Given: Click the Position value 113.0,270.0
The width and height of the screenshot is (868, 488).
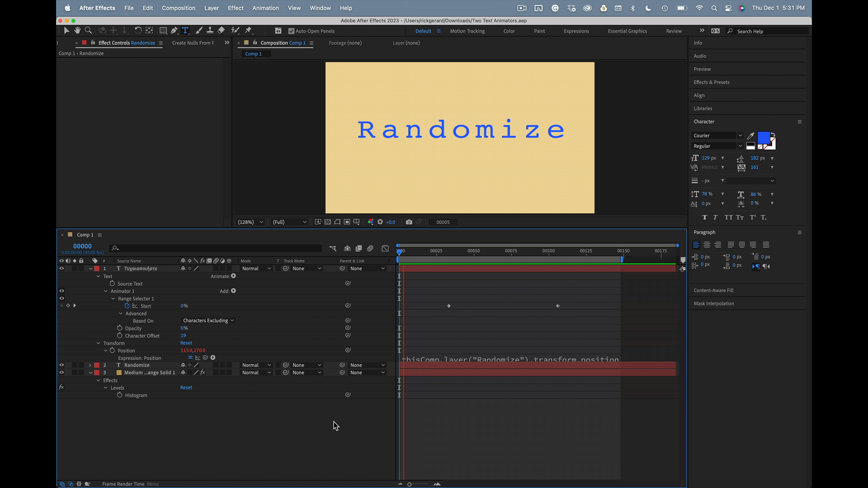Looking at the screenshot, I should click(193, 350).
